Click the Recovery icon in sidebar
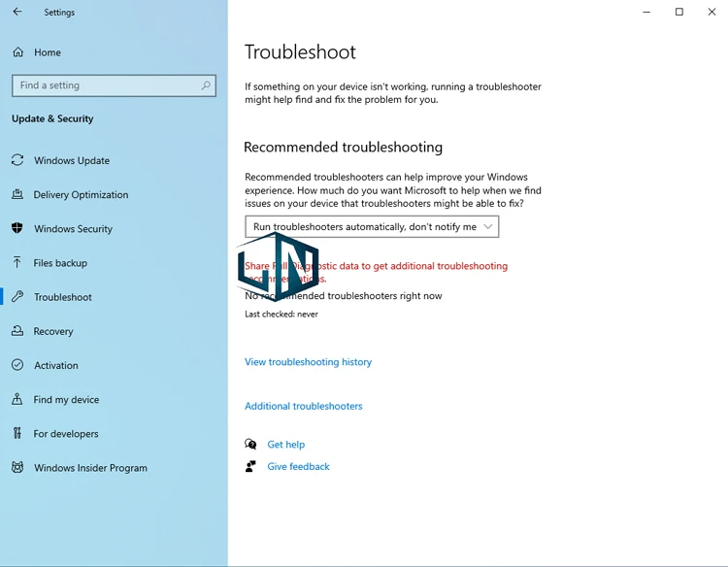The width and height of the screenshot is (728, 567). (x=17, y=331)
